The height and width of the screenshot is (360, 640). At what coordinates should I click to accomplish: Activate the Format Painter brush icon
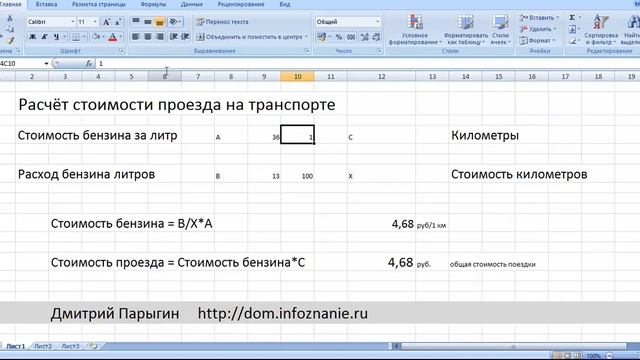(x=10, y=40)
